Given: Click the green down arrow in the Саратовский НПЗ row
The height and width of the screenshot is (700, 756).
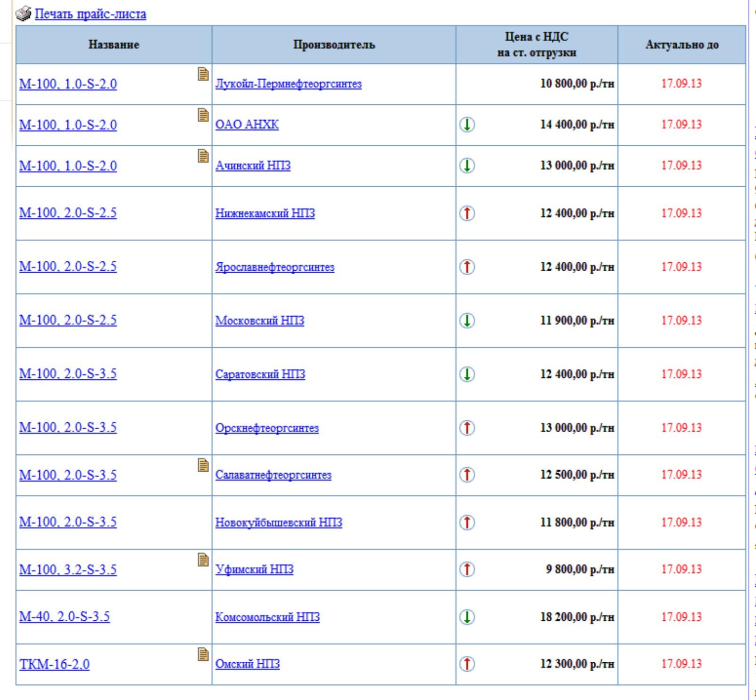Looking at the screenshot, I should click(467, 375).
